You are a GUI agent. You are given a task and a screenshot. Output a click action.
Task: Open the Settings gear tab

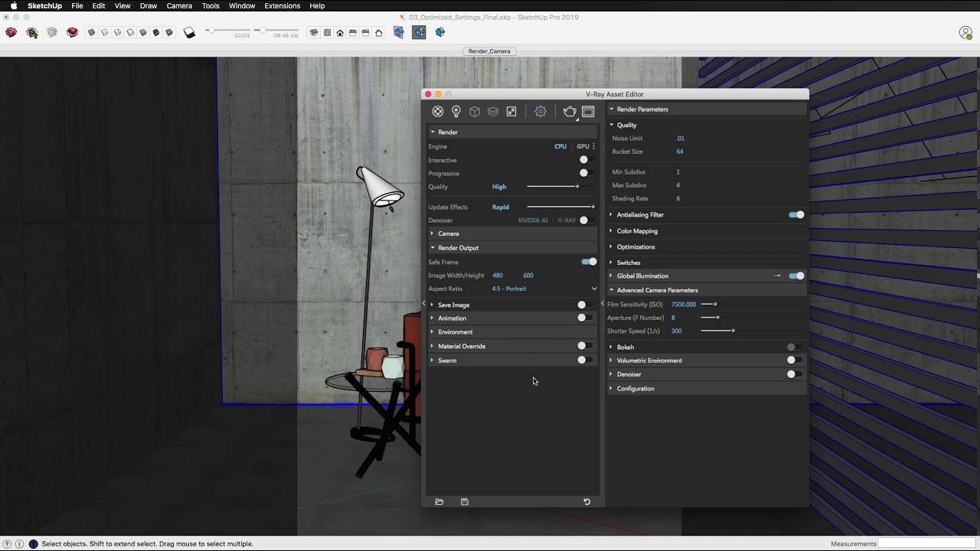[541, 112]
